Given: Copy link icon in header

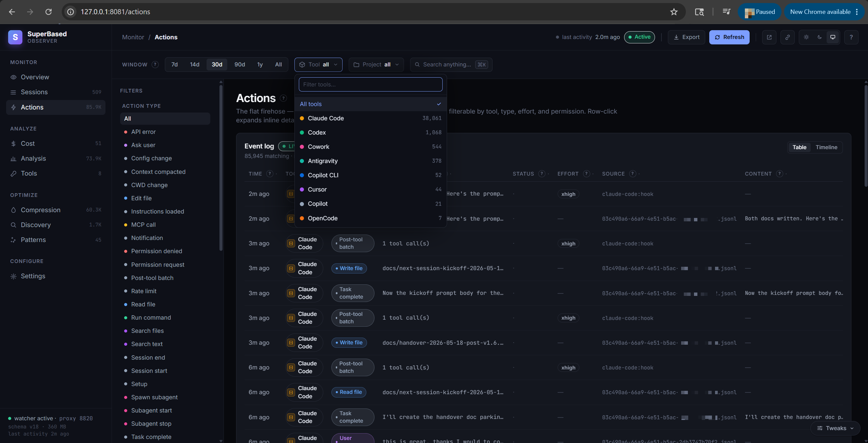Looking at the screenshot, I should [x=788, y=37].
